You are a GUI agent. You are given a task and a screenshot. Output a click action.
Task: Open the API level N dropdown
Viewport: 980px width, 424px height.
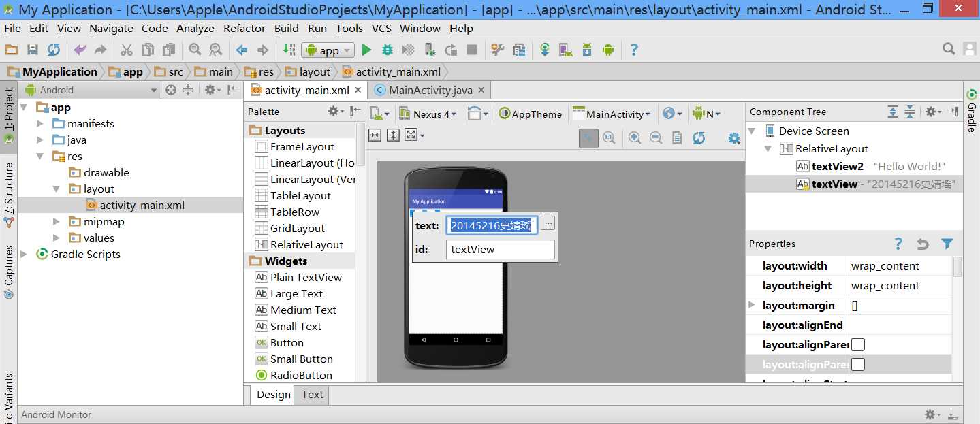click(707, 114)
